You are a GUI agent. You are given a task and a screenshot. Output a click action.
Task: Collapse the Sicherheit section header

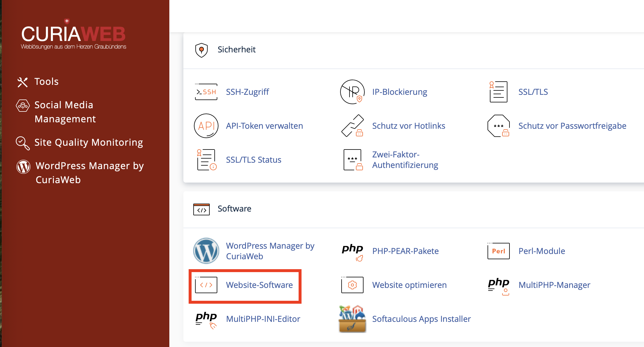click(x=236, y=49)
